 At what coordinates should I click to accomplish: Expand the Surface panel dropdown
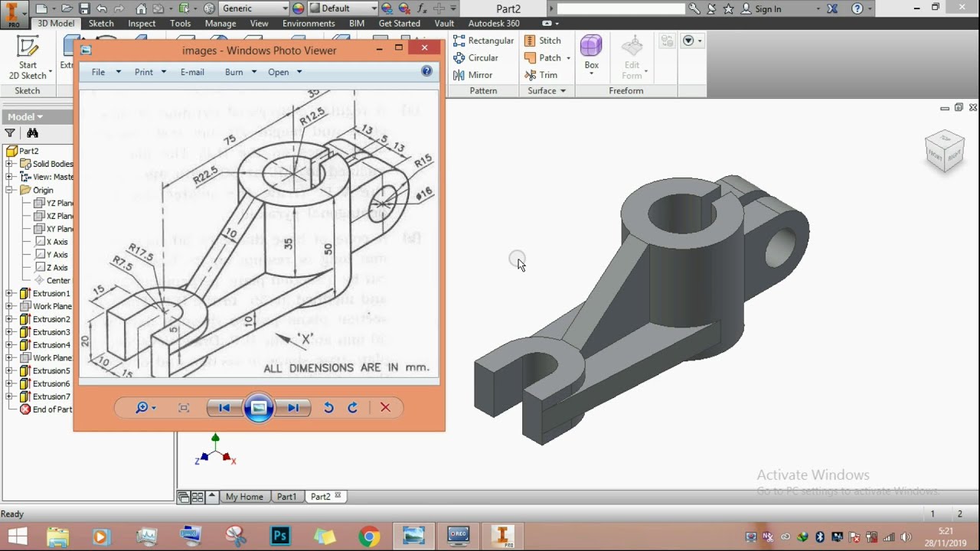pos(547,90)
